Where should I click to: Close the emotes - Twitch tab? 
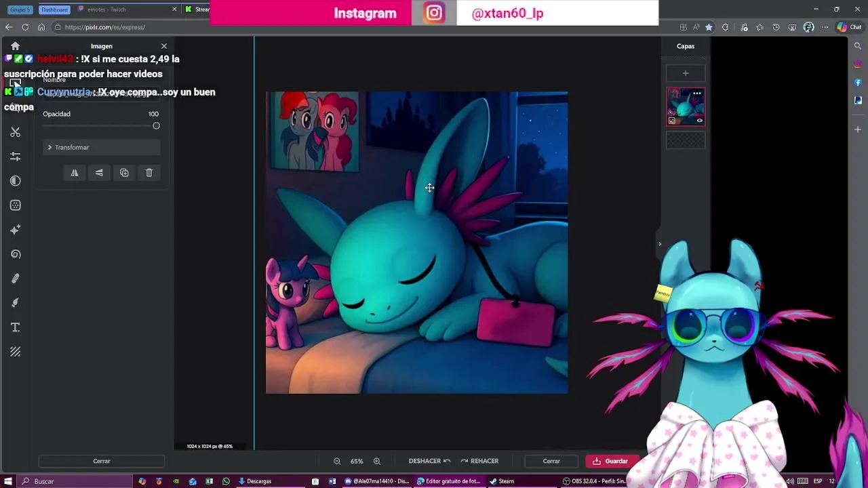click(174, 9)
